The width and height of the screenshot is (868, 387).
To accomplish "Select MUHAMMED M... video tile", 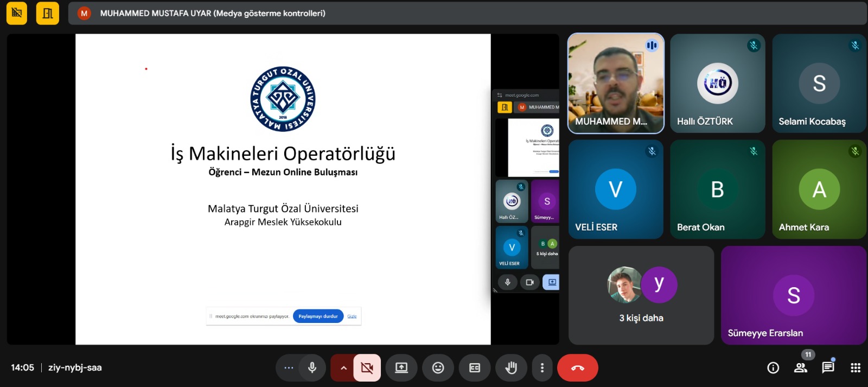I will (615, 83).
